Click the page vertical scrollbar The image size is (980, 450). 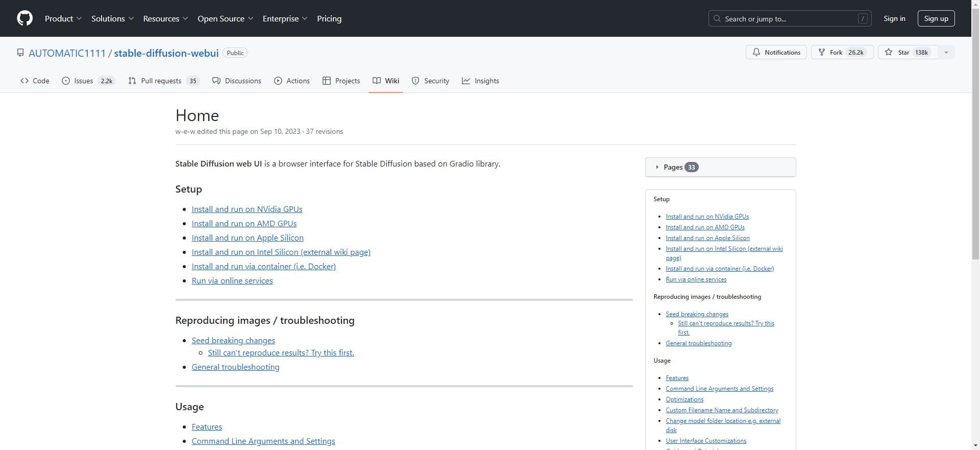coord(975,133)
